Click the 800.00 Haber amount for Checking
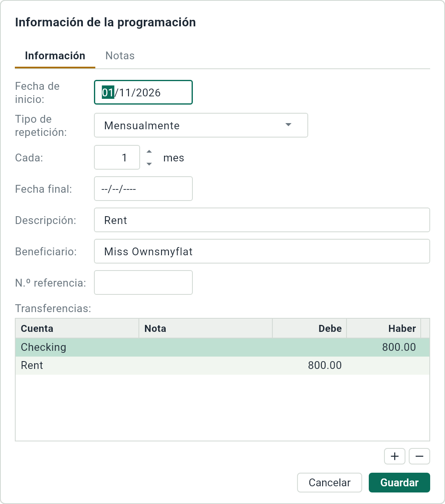 point(399,347)
